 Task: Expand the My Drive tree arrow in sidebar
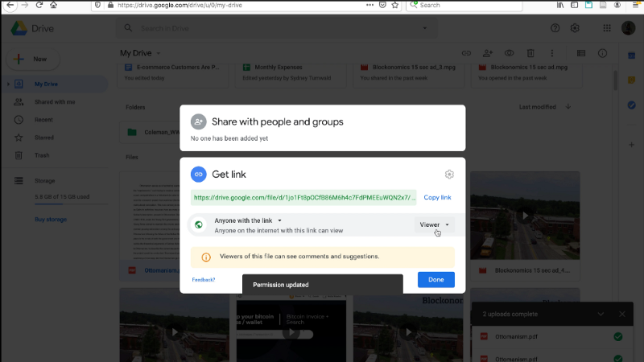point(8,84)
